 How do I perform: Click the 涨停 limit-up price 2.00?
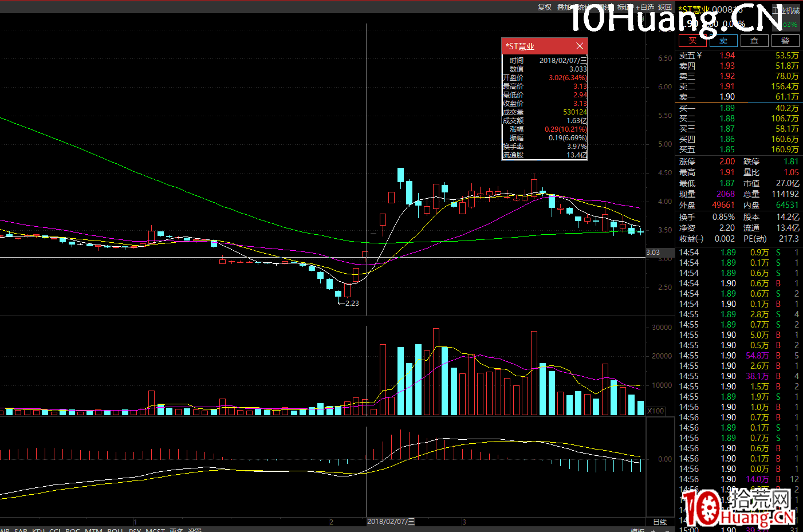coord(727,161)
